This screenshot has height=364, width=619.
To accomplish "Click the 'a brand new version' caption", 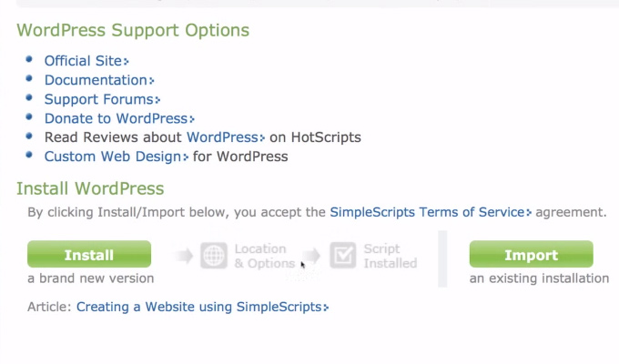I will [91, 278].
